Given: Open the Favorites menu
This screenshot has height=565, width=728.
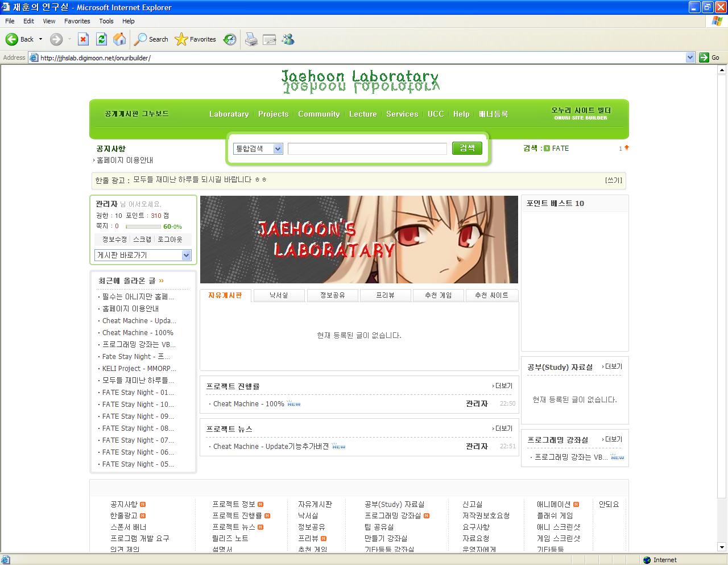Looking at the screenshot, I should (77, 21).
